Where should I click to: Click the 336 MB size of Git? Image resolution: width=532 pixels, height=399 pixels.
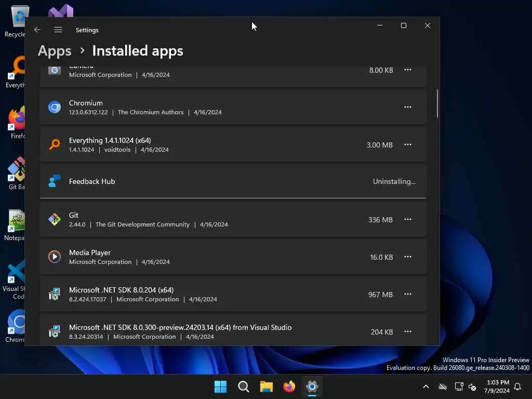click(x=380, y=220)
